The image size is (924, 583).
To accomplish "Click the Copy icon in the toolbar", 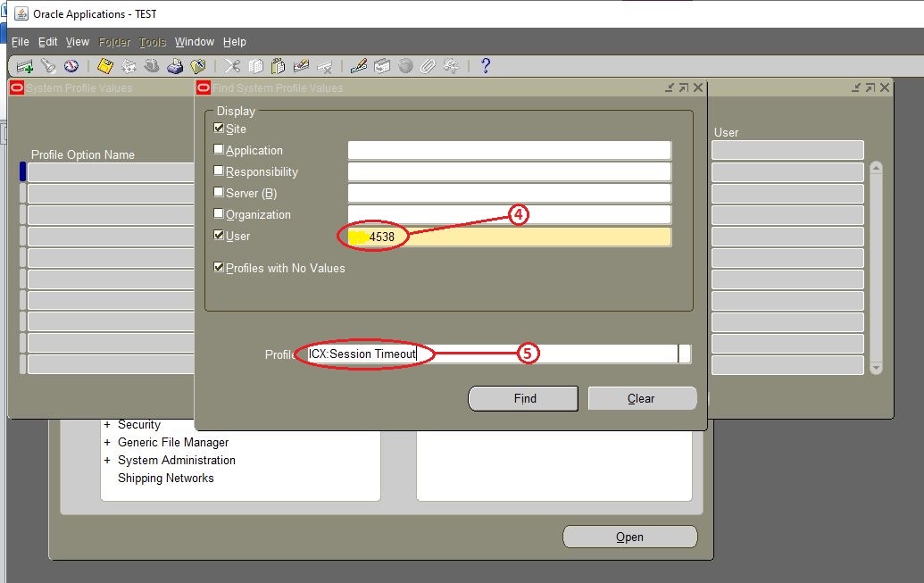I will pos(256,65).
